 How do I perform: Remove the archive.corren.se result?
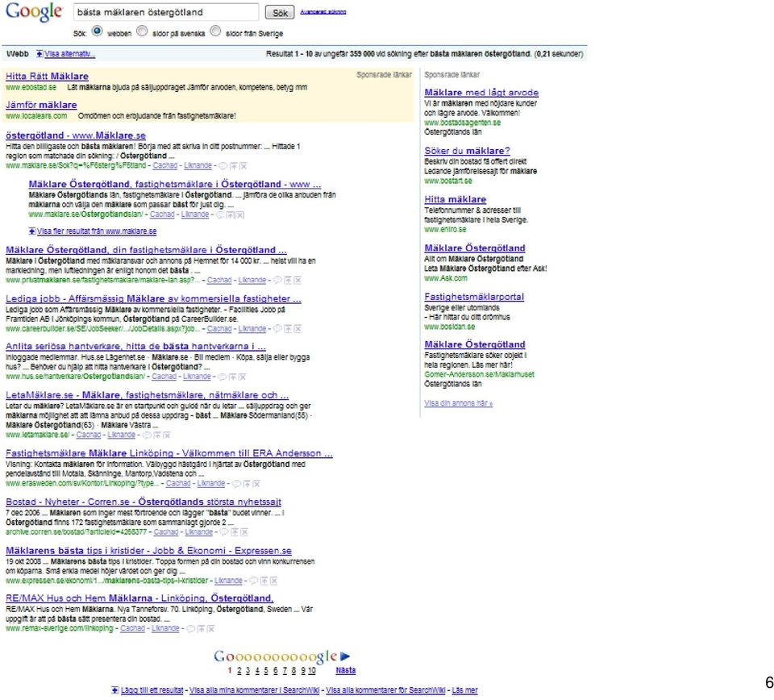(x=244, y=532)
